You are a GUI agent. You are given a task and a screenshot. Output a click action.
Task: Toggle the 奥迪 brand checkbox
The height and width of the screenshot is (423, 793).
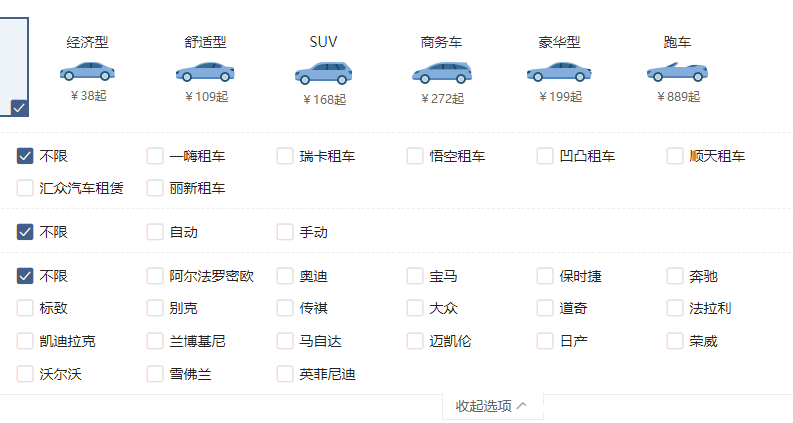(285, 276)
